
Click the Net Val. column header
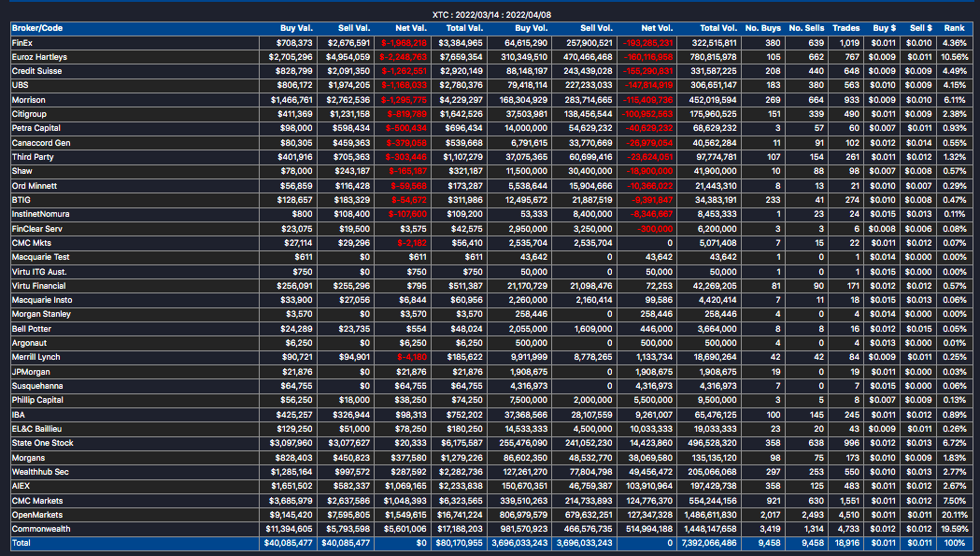[411, 28]
